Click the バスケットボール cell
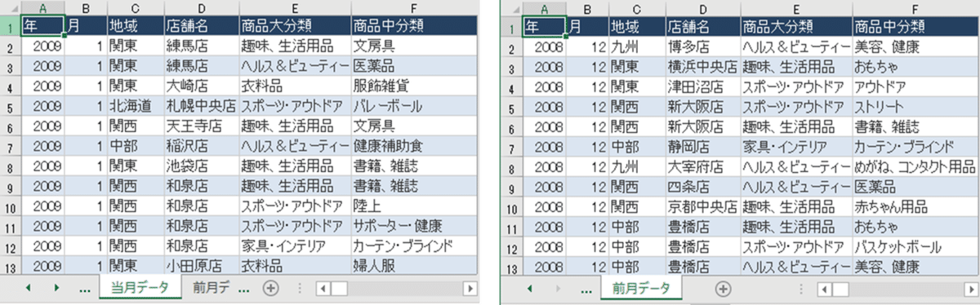 (915, 246)
